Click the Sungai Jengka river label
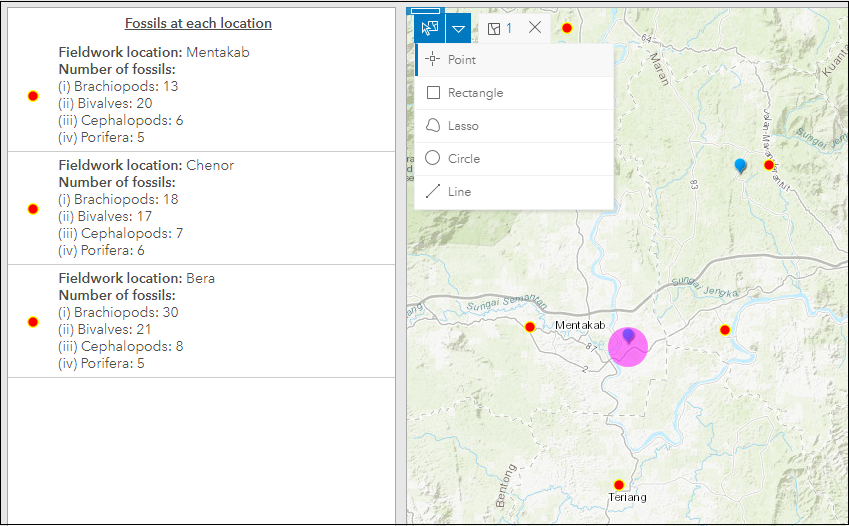This screenshot has width=849, height=526. click(704, 287)
